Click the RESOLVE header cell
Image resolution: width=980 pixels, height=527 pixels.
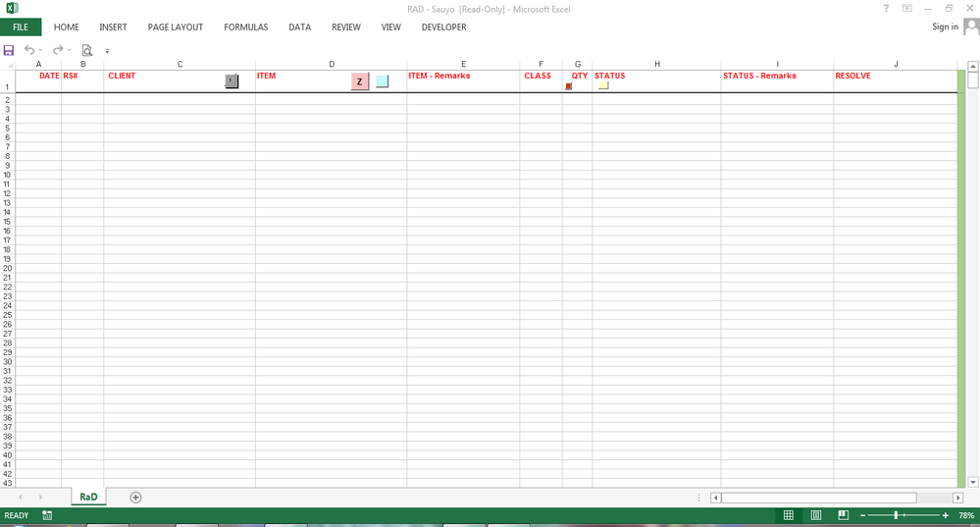coord(896,81)
